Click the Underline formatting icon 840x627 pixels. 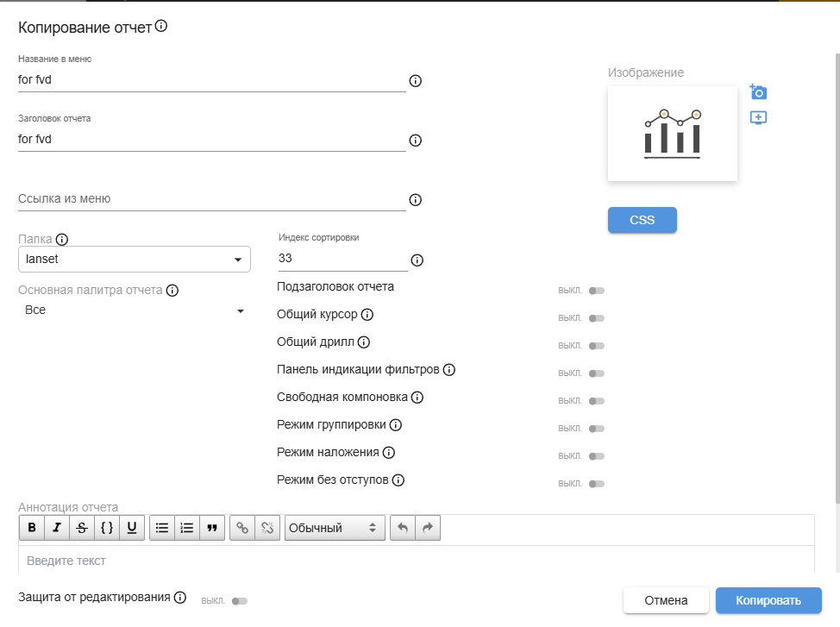132,528
